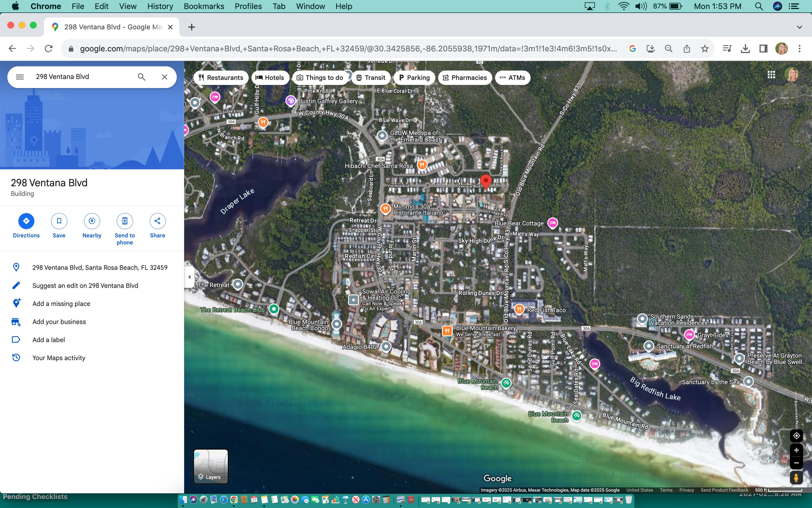
Task: Select Mimmo's 30a Ristorante Italiano marker
Action: 385,209
